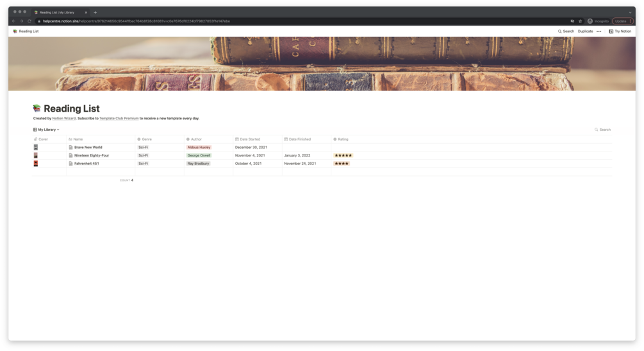The width and height of the screenshot is (644, 351).
Task: Open the Brave New World cover thumbnail
Action: click(x=36, y=148)
